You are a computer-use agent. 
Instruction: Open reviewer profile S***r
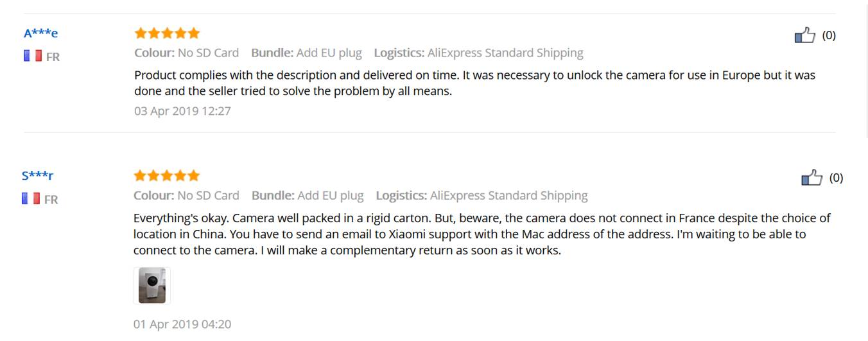[x=37, y=175]
